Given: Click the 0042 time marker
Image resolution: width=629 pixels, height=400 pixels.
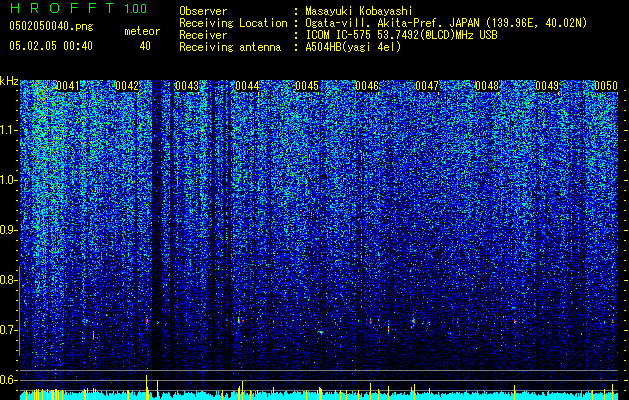Looking at the screenshot, I should coord(127,86).
